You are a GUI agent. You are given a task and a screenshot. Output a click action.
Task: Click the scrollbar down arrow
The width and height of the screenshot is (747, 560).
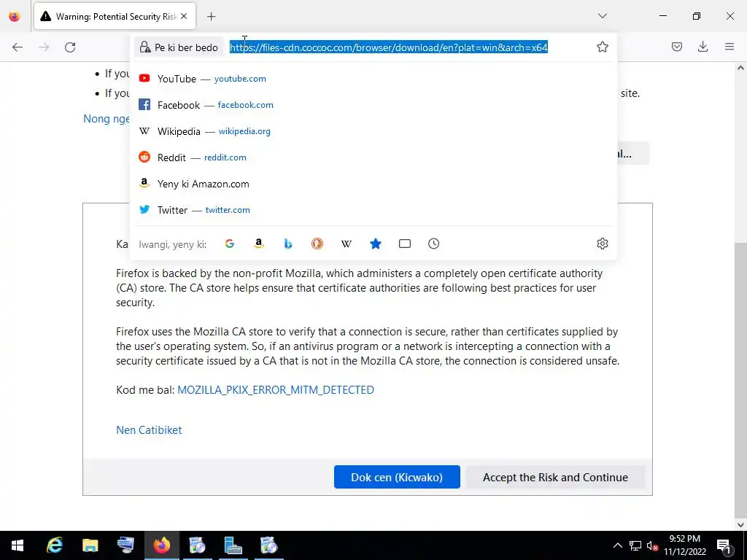pyautogui.click(x=740, y=525)
